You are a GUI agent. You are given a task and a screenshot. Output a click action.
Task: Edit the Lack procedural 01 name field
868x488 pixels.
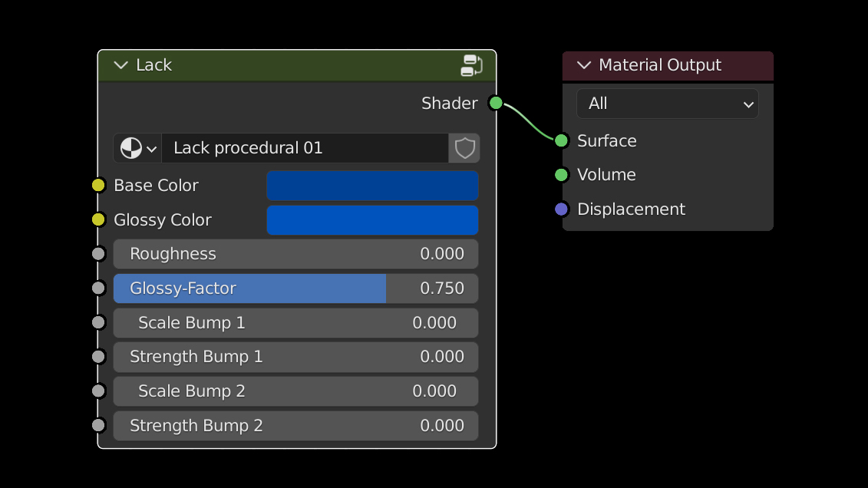[304, 148]
